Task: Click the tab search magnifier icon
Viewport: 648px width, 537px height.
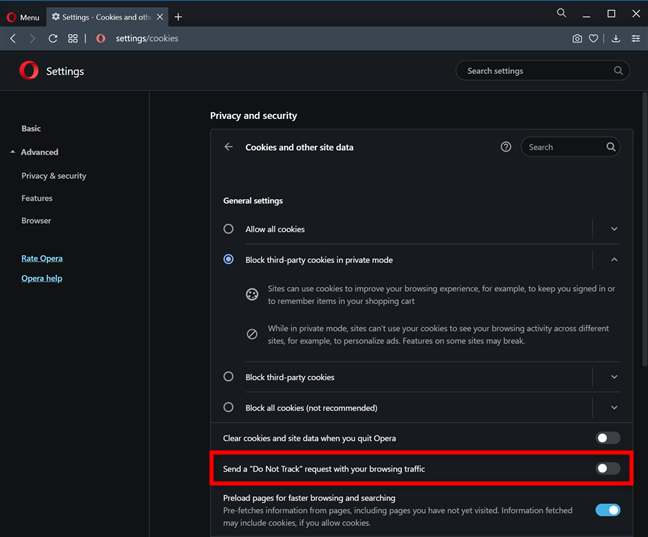Action: point(561,13)
